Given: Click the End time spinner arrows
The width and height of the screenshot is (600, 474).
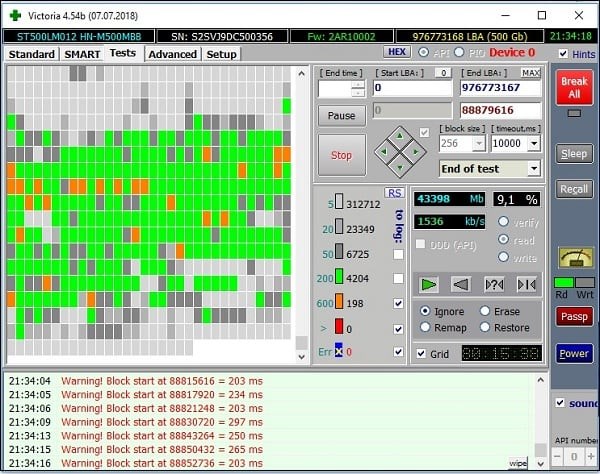Looking at the screenshot, I should coord(358,89).
